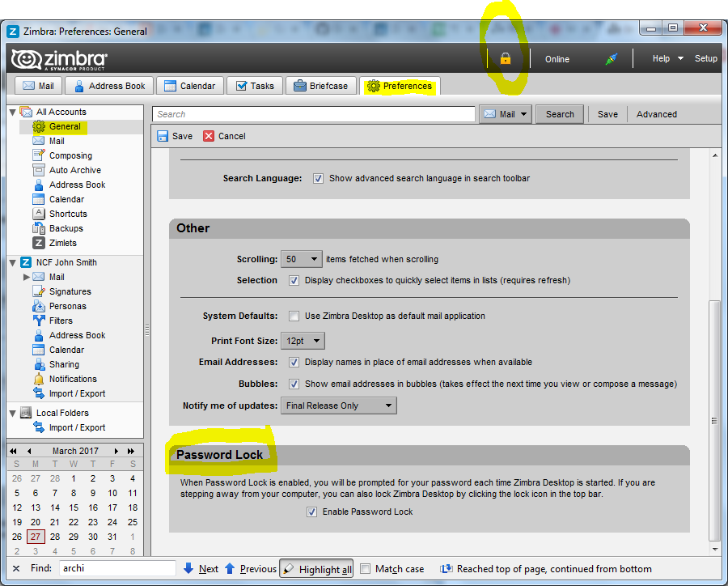The image size is (728, 586).
Task: Open Filters settings
Action: click(61, 321)
